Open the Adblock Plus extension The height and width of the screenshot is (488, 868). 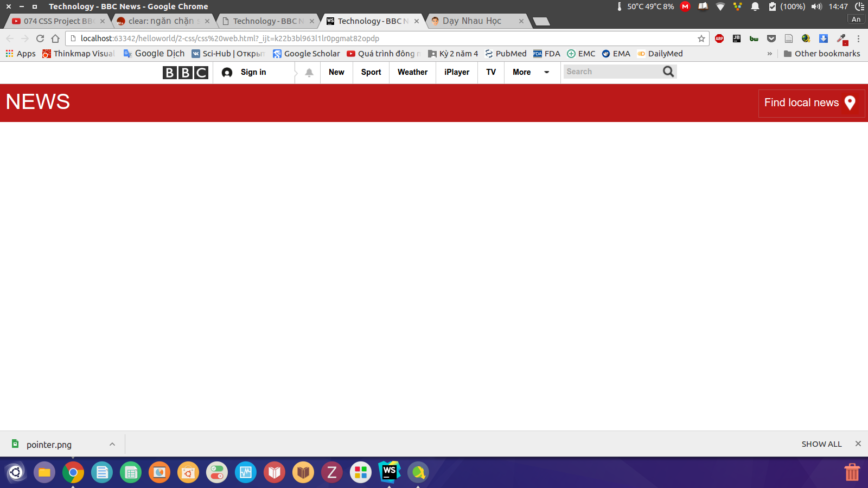(719, 38)
